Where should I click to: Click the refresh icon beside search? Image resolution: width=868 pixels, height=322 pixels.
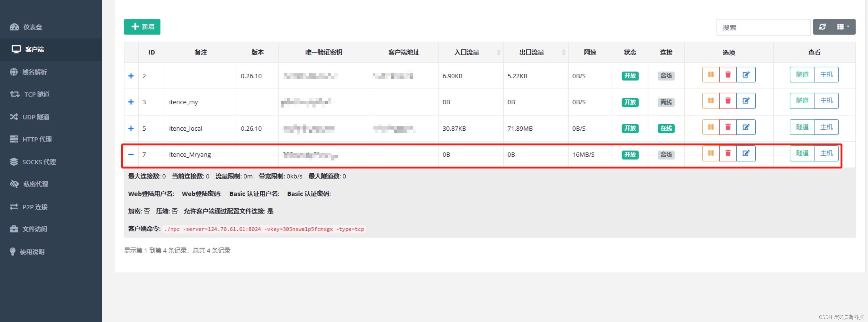(x=822, y=27)
